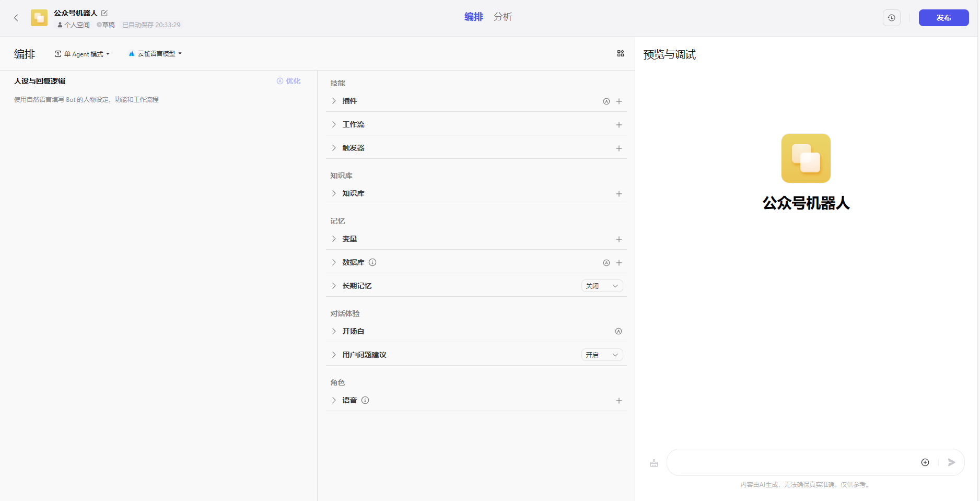Click the clear chat broom icon
The height and width of the screenshot is (501, 980).
[x=654, y=463]
